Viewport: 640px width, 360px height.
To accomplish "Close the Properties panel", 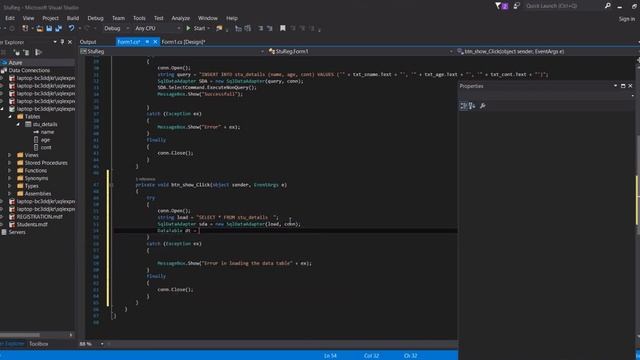I will tap(630, 86).
